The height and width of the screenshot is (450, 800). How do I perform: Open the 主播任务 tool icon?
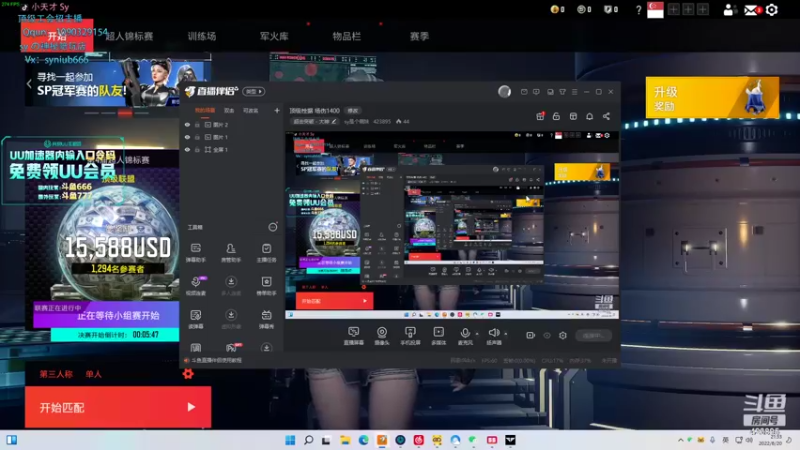[x=266, y=253]
